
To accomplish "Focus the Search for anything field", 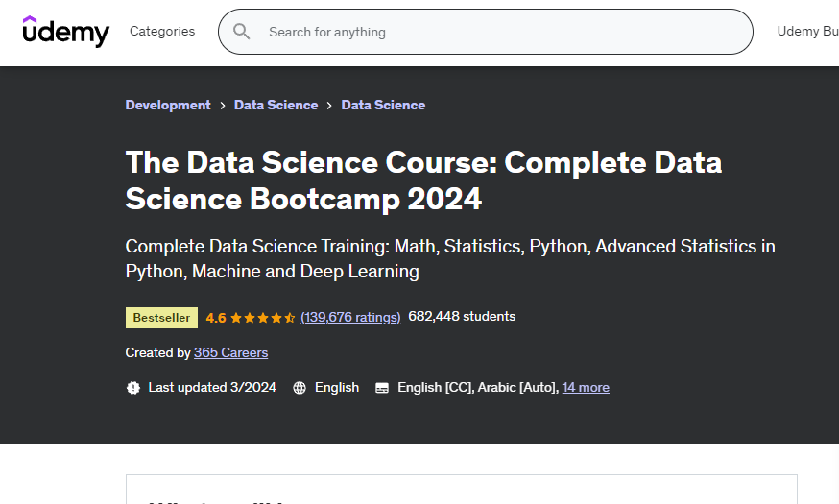I will click(x=499, y=32).
